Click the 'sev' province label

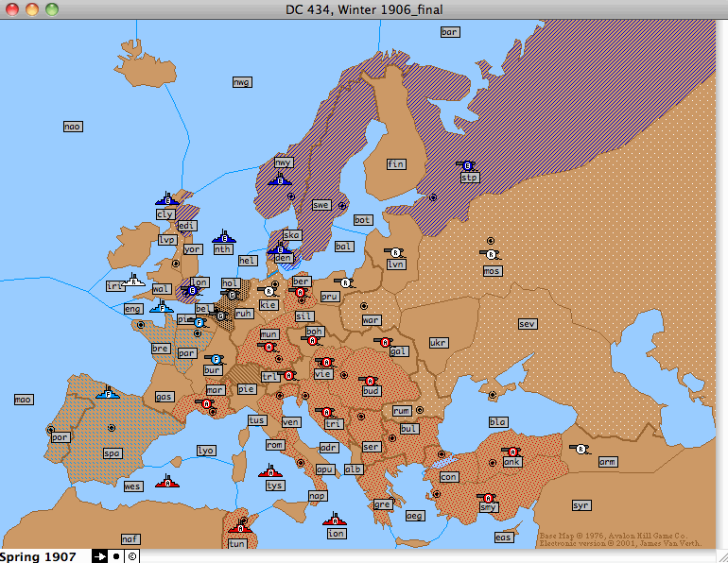[528, 324]
